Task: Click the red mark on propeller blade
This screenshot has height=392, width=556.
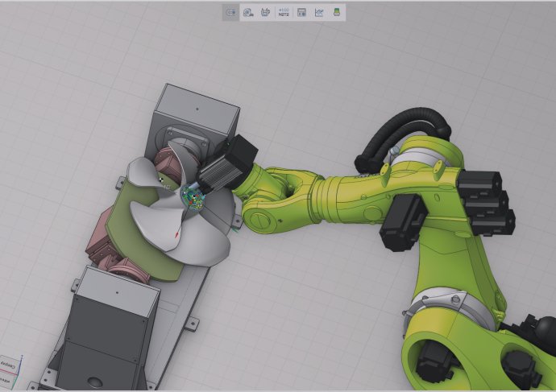Action: (176, 233)
